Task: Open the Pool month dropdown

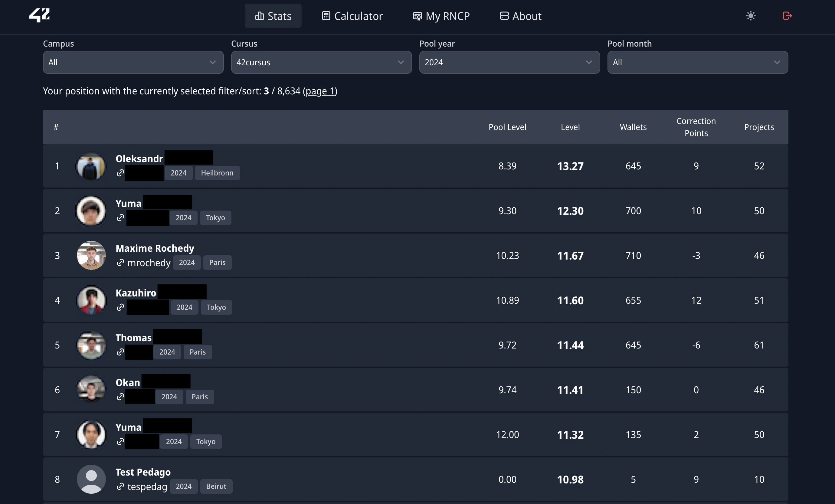Action: (x=697, y=62)
